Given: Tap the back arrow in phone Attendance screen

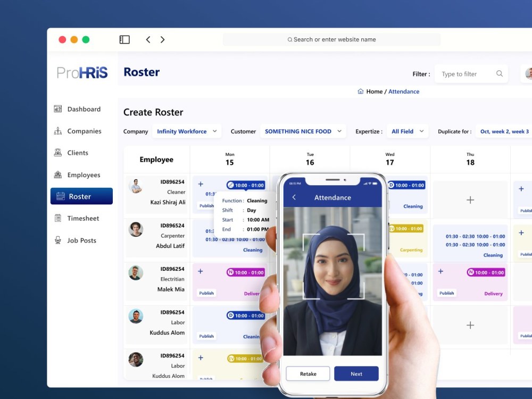Looking at the screenshot, I should pos(294,197).
